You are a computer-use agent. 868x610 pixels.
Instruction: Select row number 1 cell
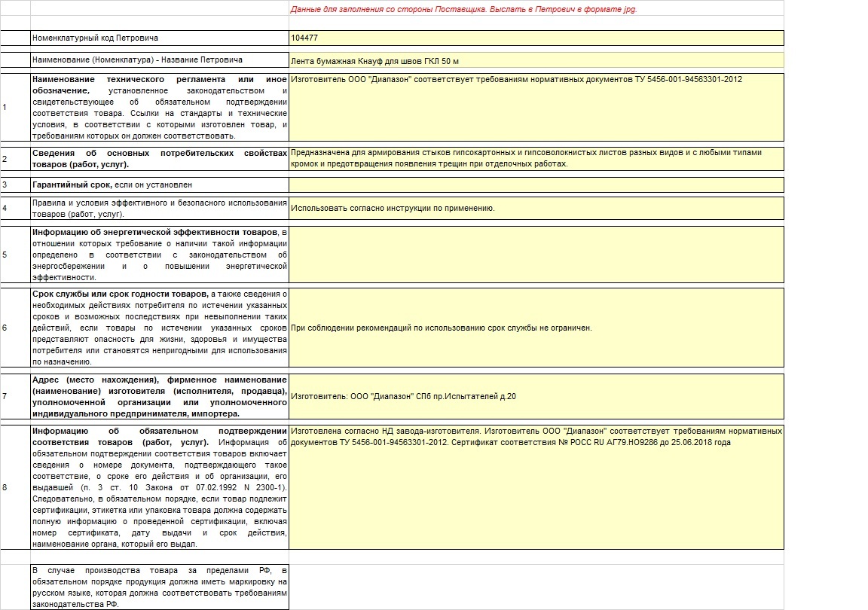[16, 108]
